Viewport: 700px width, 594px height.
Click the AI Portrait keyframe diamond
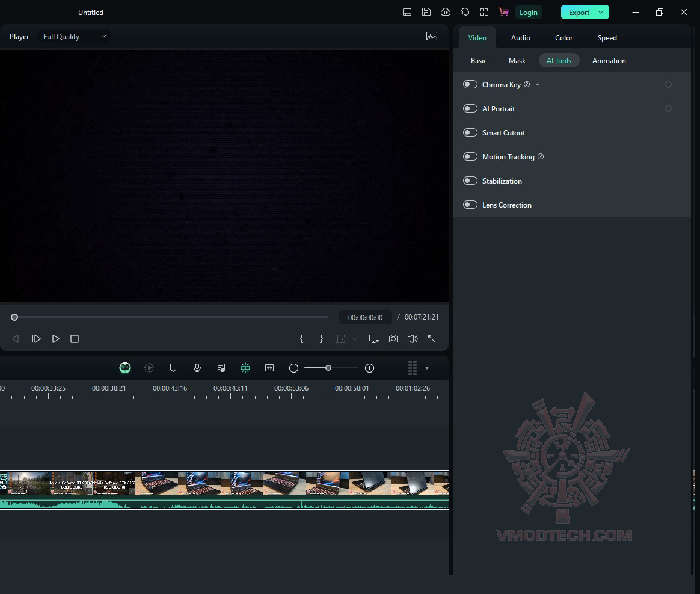(x=668, y=108)
